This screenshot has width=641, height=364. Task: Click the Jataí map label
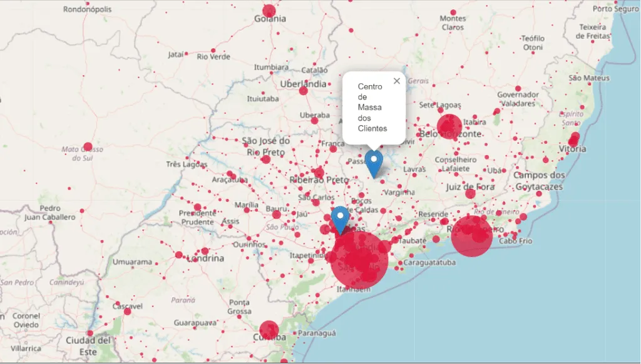coord(176,54)
